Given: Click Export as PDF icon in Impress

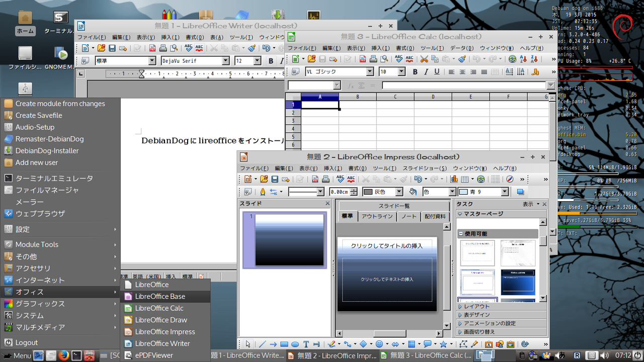Looking at the screenshot, I should click(315, 179).
